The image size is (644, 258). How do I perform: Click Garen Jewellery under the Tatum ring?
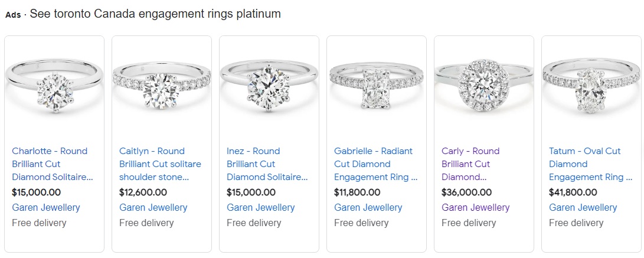tap(583, 207)
